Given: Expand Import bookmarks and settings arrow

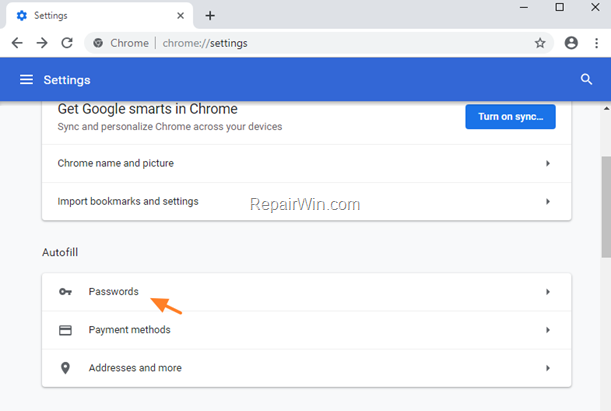Looking at the screenshot, I should coord(547,201).
